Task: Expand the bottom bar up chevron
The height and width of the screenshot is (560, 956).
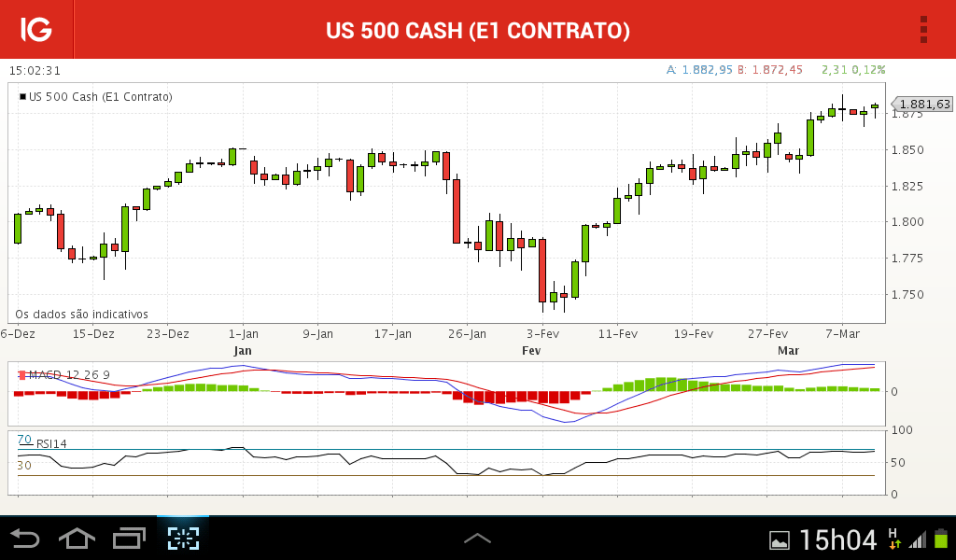Action: pos(477,538)
